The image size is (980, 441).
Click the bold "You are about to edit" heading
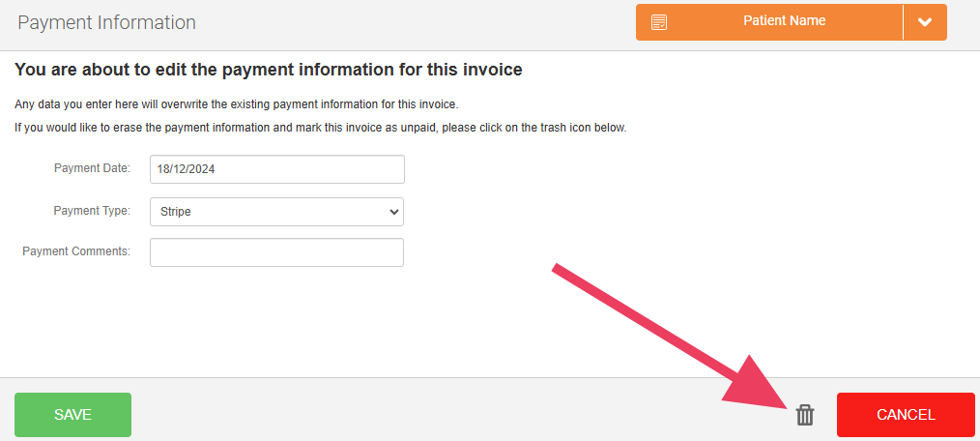coord(269,70)
